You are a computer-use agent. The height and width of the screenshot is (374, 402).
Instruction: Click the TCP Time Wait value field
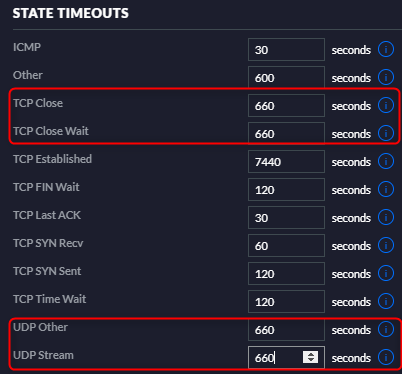286,301
